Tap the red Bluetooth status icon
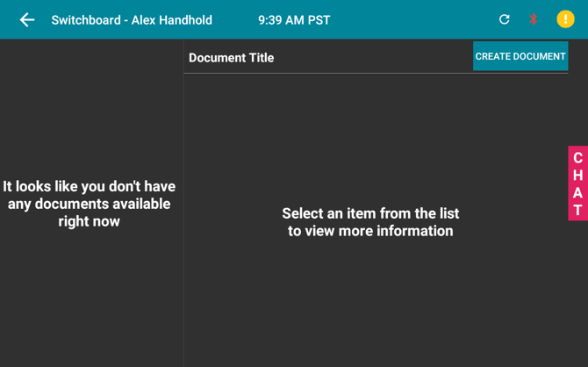 point(533,19)
